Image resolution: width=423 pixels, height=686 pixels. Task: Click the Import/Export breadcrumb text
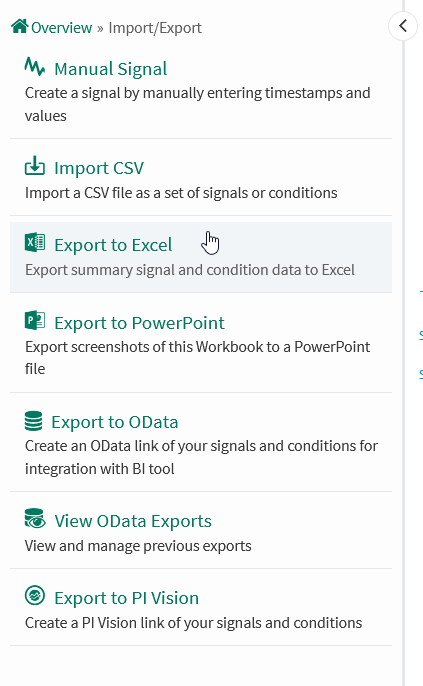[x=155, y=28]
